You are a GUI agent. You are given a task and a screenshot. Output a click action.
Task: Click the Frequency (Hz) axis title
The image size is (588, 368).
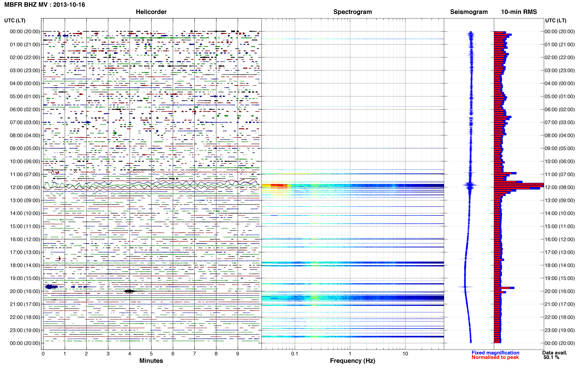(352, 361)
